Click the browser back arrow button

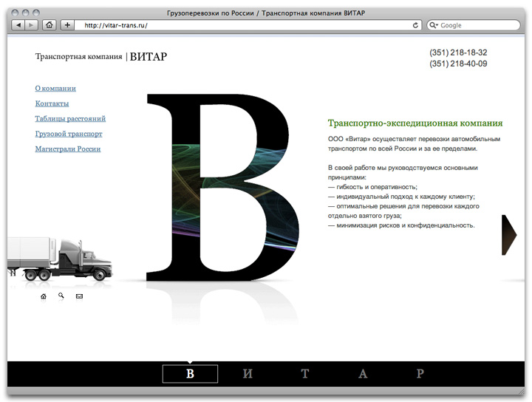tap(17, 25)
